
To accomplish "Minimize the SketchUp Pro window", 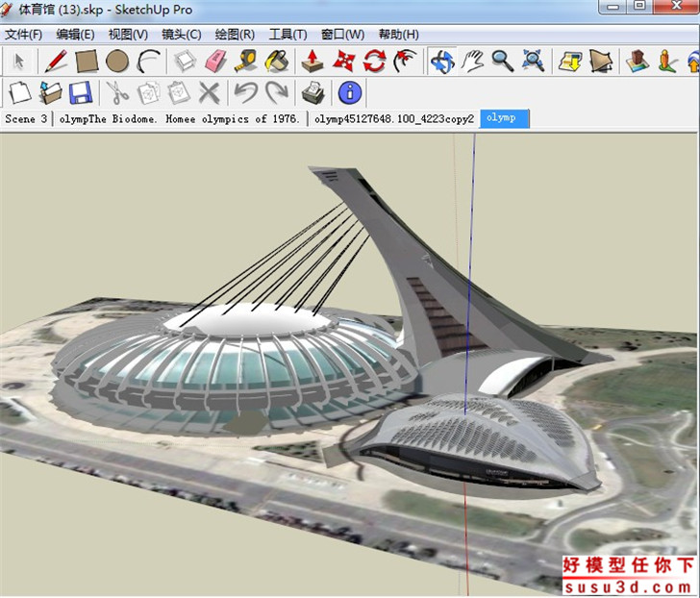I will [613, 6].
